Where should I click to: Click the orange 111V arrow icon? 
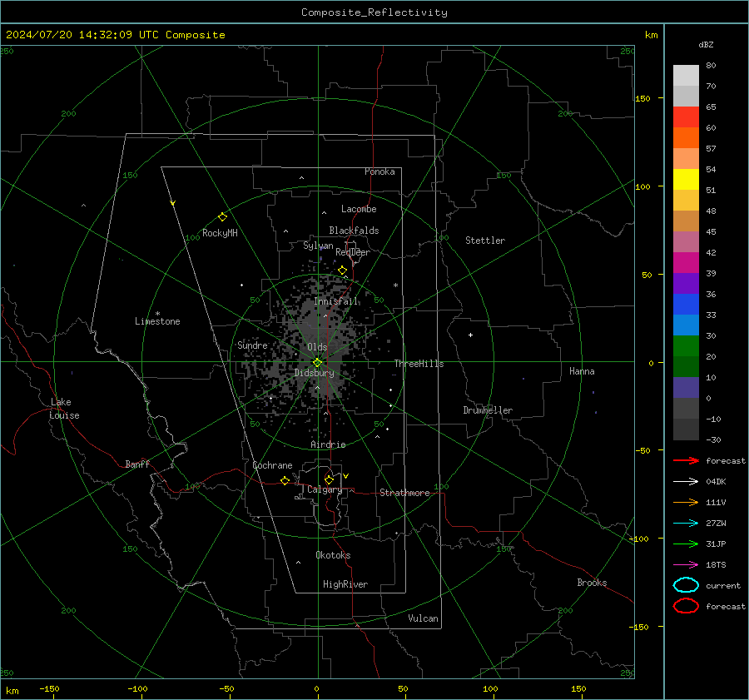pyautogui.click(x=686, y=502)
